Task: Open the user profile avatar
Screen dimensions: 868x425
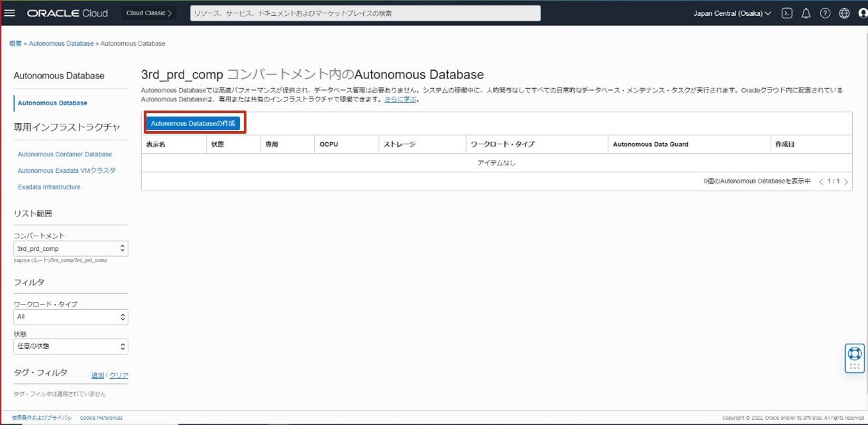Action: pos(861,12)
